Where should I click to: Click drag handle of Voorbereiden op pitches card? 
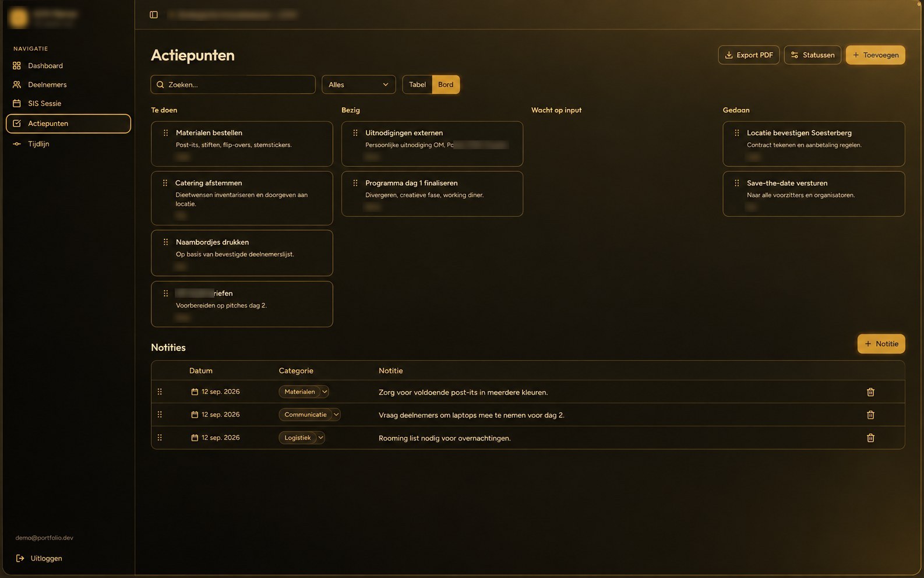[165, 293]
